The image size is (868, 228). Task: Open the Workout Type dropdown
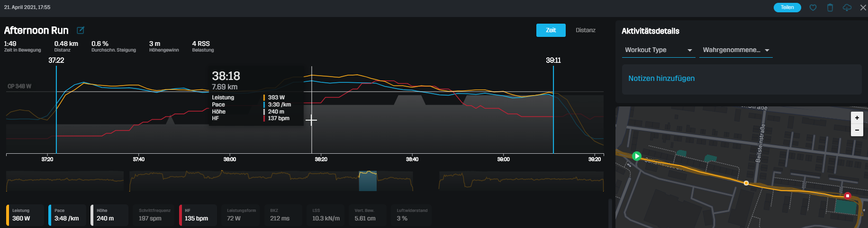click(x=658, y=50)
